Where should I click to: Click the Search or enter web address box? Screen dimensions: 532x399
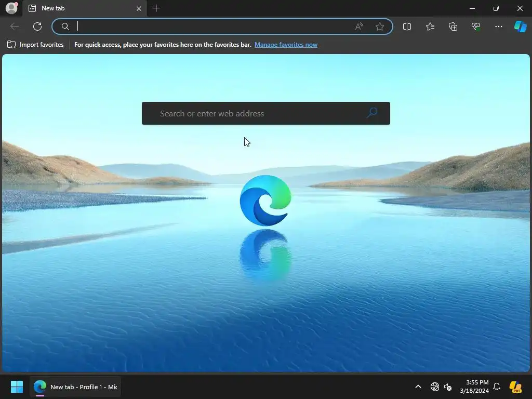click(x=265, y=113)
